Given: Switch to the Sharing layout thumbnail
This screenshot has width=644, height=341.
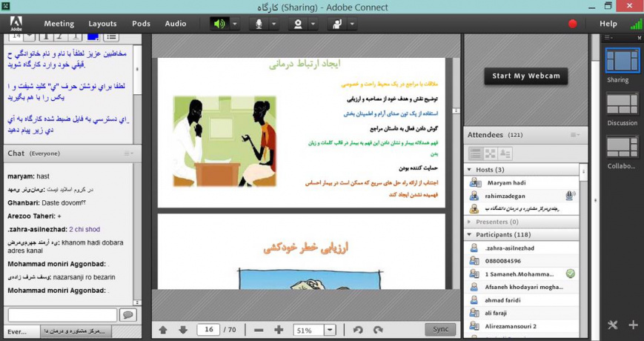Looking at the screenshot, I should (x=623, y=60).
